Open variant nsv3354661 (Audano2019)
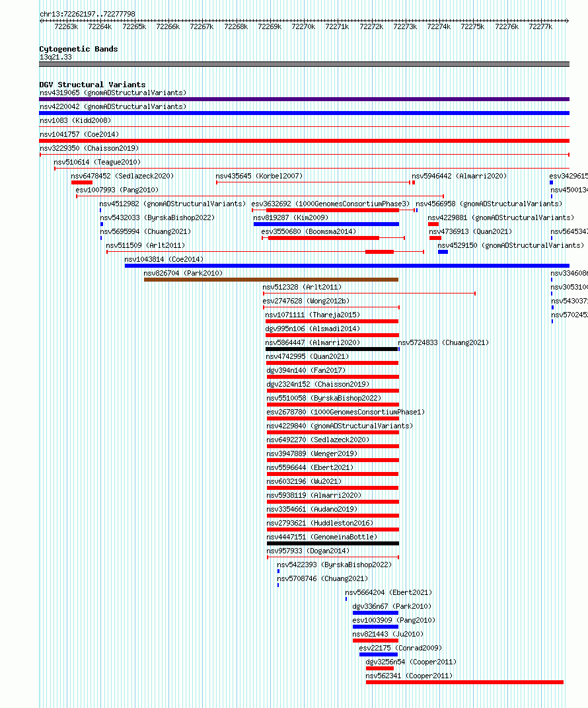This screenshot has width=588, height=708. click(x=312, y=509)
